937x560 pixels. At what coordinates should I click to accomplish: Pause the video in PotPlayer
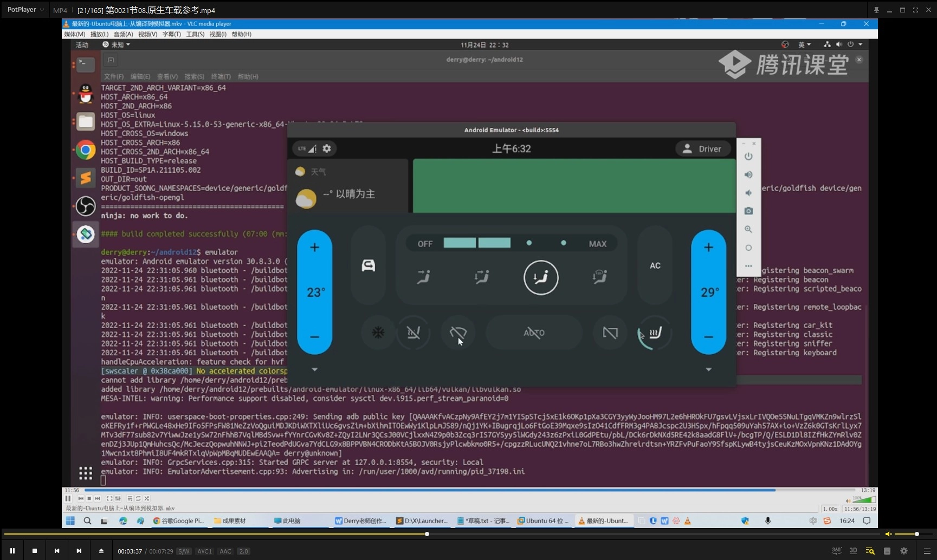coord(12,551)
